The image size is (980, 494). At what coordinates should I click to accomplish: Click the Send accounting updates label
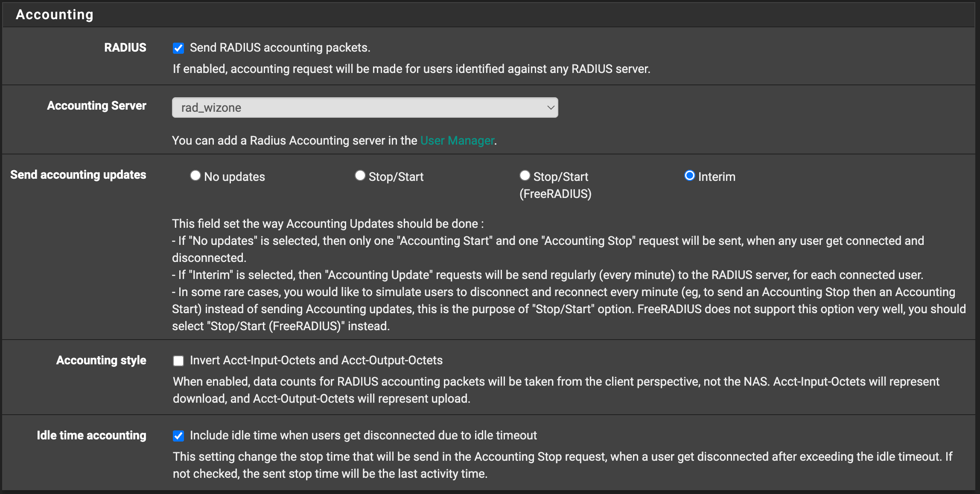click(x=78, y=174)
